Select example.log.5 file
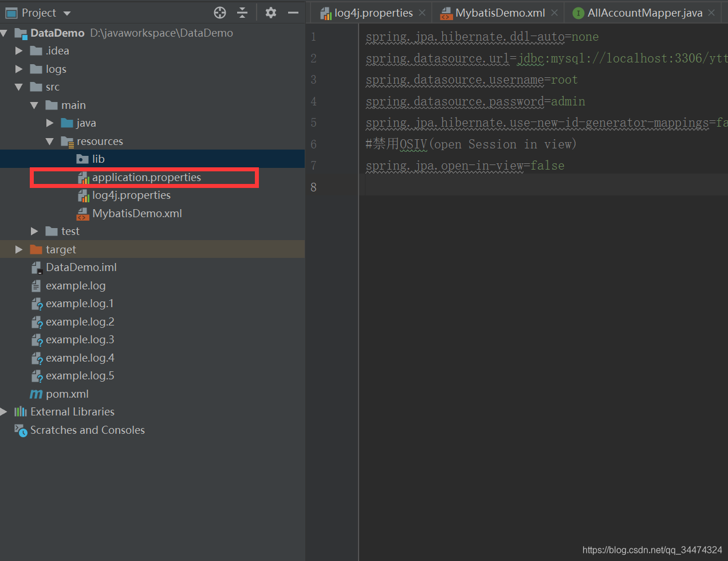Image resolution: width=728 pixels, height=561 pixels. coord(80,376)
